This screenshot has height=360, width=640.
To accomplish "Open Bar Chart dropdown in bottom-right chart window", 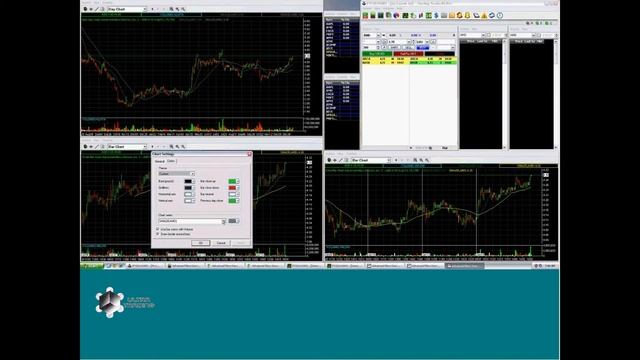I will (371, 160).
